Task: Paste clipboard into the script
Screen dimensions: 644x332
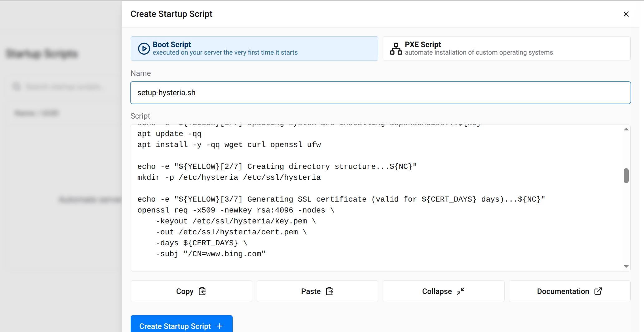Action: [317, 291]
